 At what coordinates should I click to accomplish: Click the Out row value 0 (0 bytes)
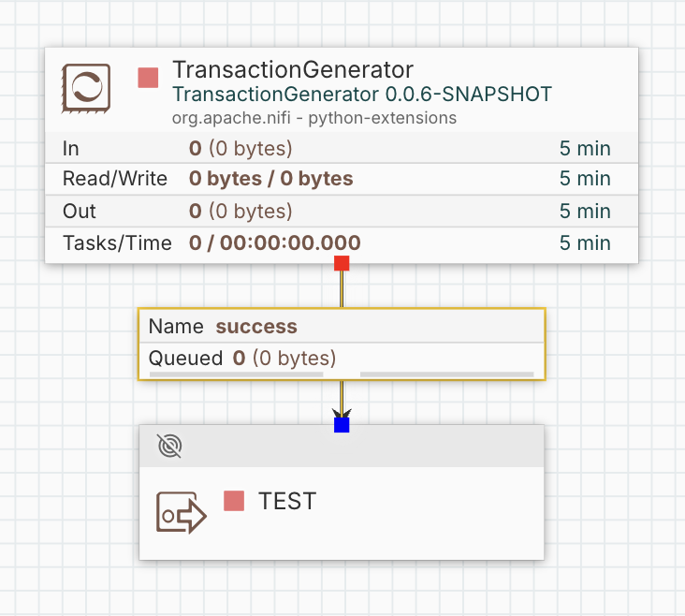point(240,212)
